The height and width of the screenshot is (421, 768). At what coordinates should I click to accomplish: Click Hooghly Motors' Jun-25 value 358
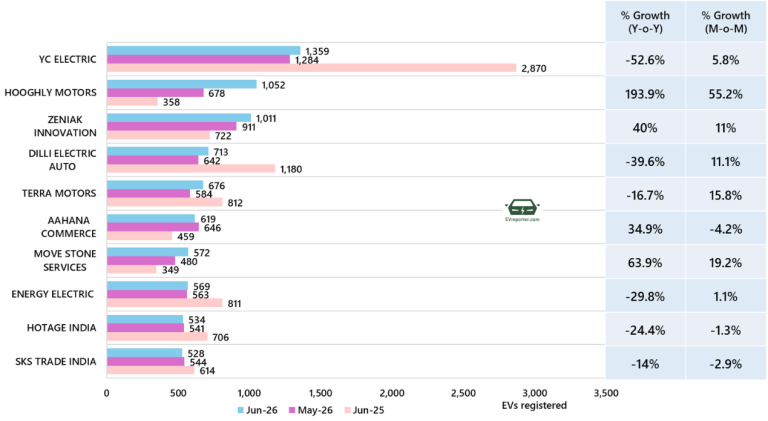(x=171, y=102)
